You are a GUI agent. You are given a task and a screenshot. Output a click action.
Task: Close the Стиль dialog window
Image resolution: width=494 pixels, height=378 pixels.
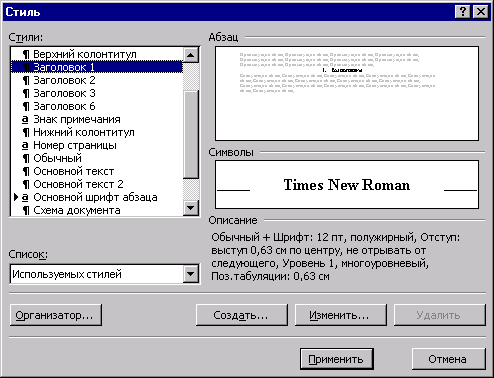coord(481,12)
